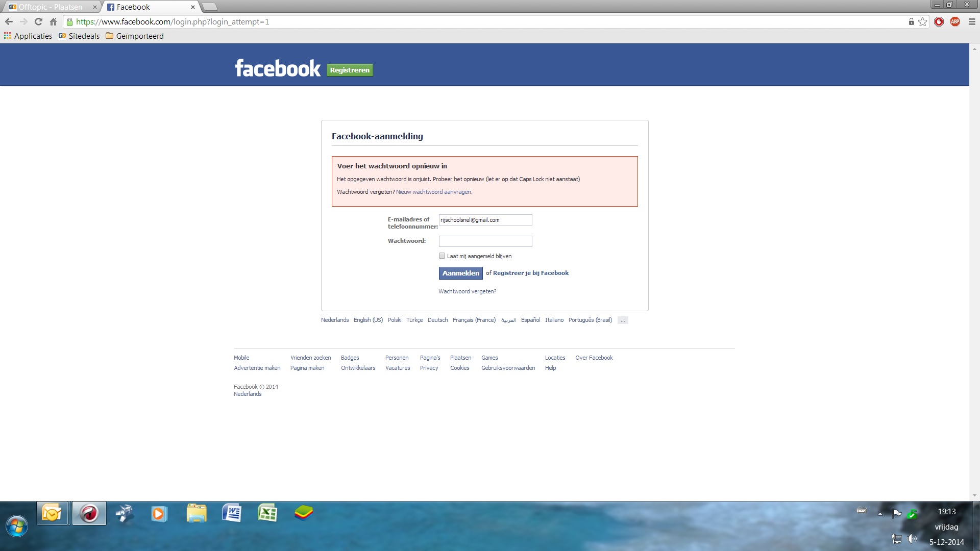Select Português (Brasil) language link
Screen dimensions: 980x551
pos(590,320)
